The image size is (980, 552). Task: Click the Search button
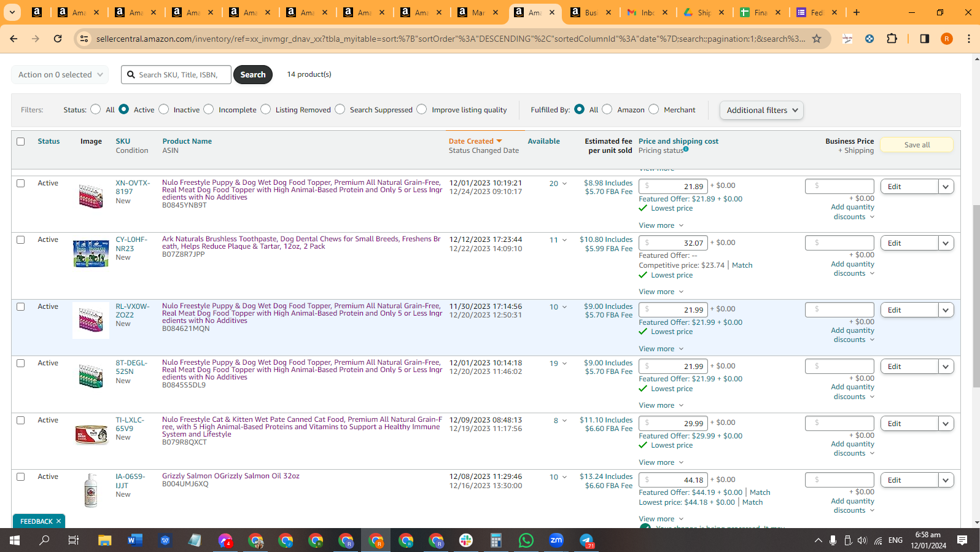(253, 75)
